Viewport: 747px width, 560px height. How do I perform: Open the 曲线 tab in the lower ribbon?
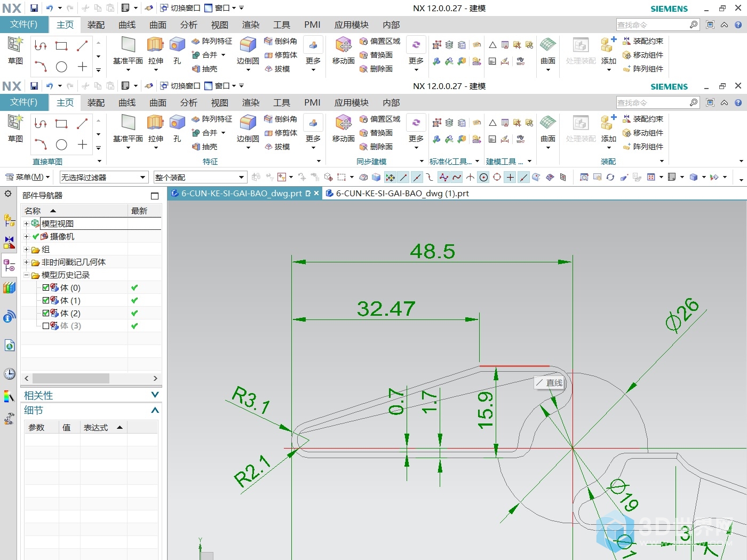point(127,102)
